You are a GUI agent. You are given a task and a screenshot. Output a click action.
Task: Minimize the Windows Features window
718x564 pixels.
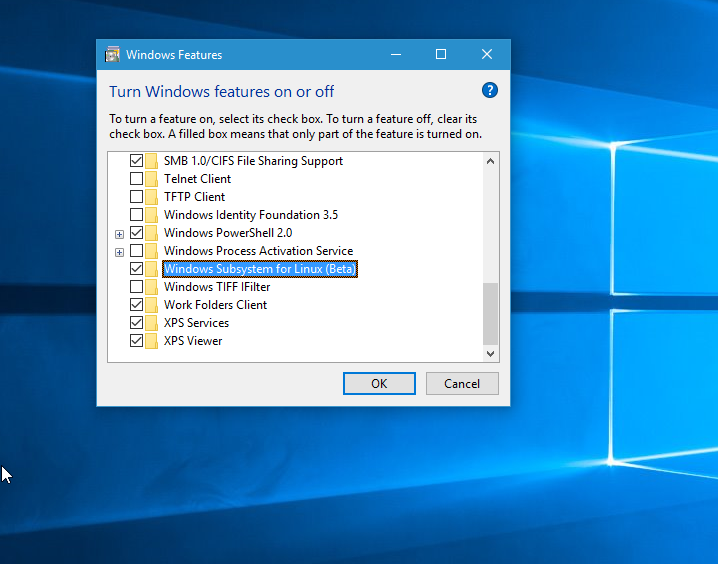pos(396,54)
